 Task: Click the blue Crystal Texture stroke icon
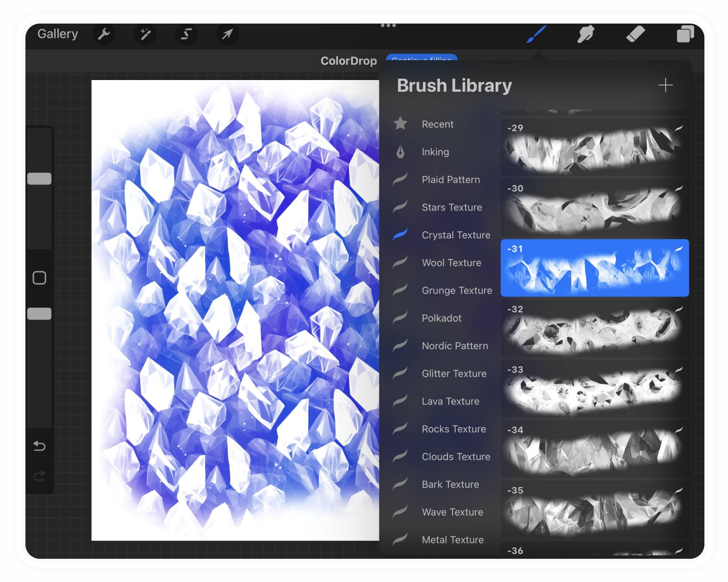(x=400, y=234)
